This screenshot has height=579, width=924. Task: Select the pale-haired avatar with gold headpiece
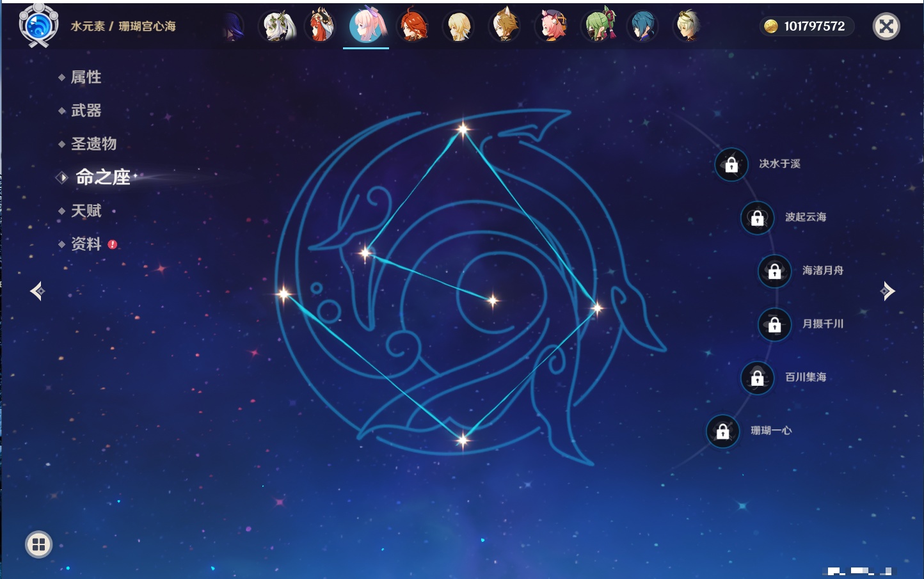[689, 26]
